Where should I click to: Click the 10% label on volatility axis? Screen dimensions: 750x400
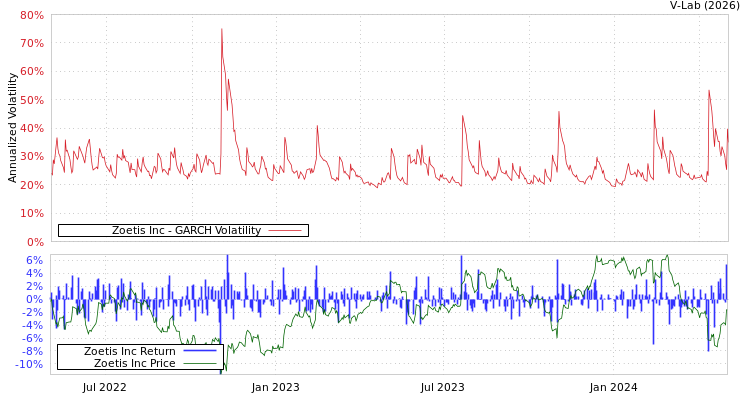31,214
